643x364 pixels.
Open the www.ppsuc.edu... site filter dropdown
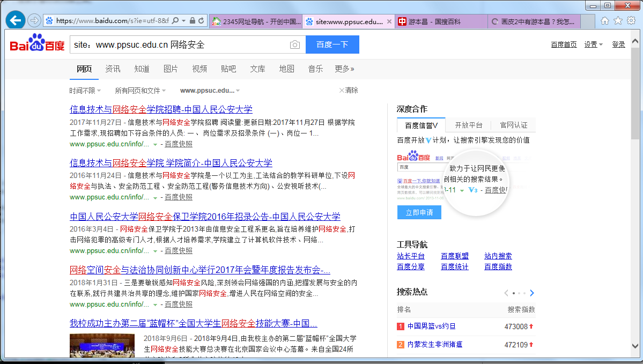point(210,91)
